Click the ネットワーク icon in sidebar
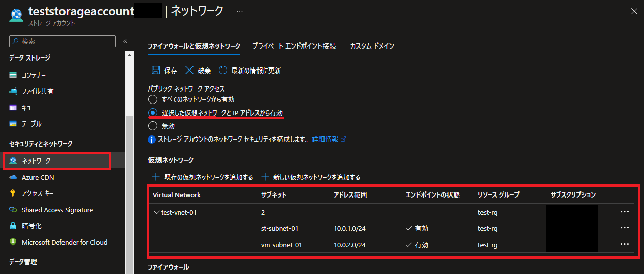The height and width of the screenshot is (274, 644). pyautogui.click(x=13, y=161)
